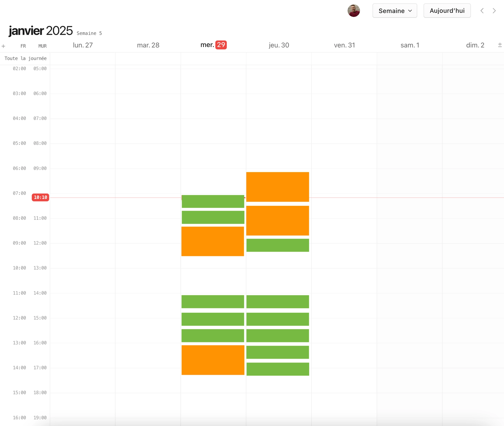Go to previous week arrow
This screenshot has height=426, width=504.
(482, 11)
